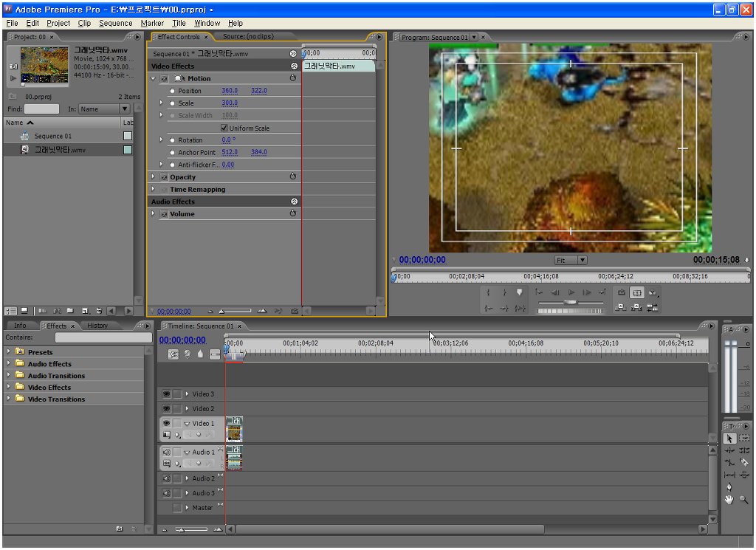Screen dimensions: 756x550
Task: Click the Scale value 300.0
Action: point(230,103)
